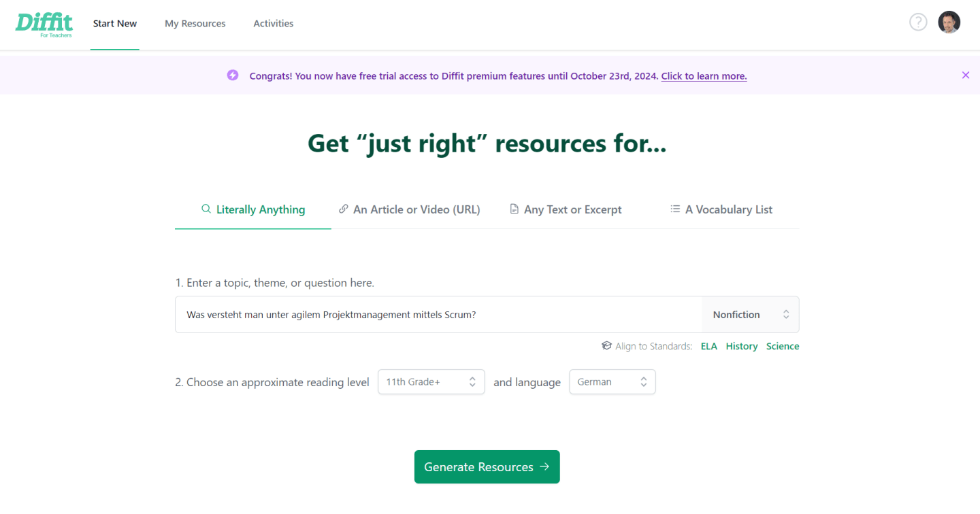The height and width of the screenshot is (514, 980).
Task: Click the Diffit for Teachers logo
Action: click(x=44, y=24)
